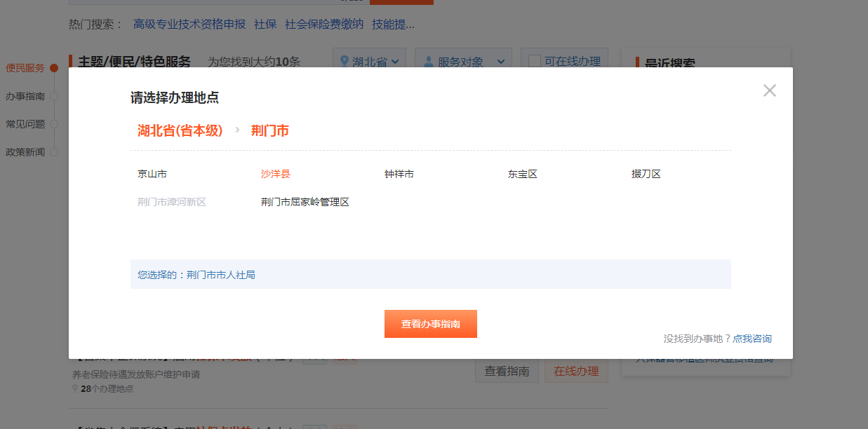868x429 pixels.
Task: Click 湖北省(省本级) breadcrumb
Action: pyautogui.click(x=180, y=130)
